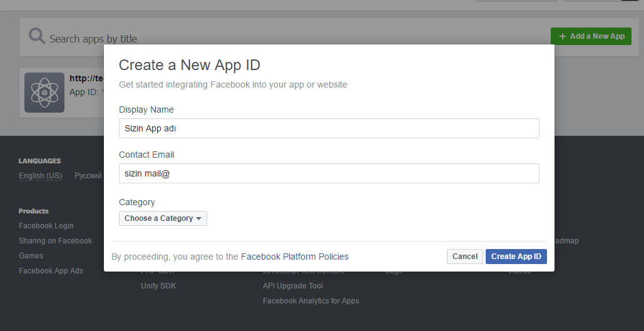Open the Facebook Platform Policies link
Image resolution: width=644 pixels, height=331 pixels.
(x=294, y=257)
